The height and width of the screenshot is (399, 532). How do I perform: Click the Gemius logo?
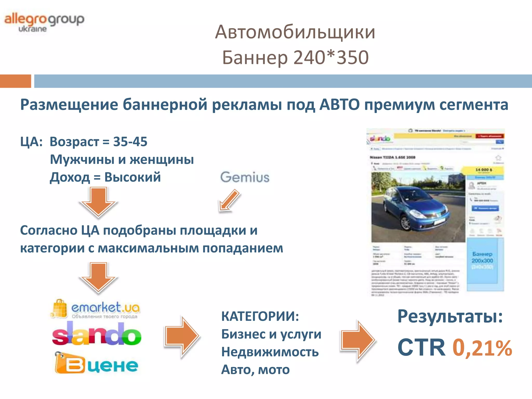tap(245, 177)
